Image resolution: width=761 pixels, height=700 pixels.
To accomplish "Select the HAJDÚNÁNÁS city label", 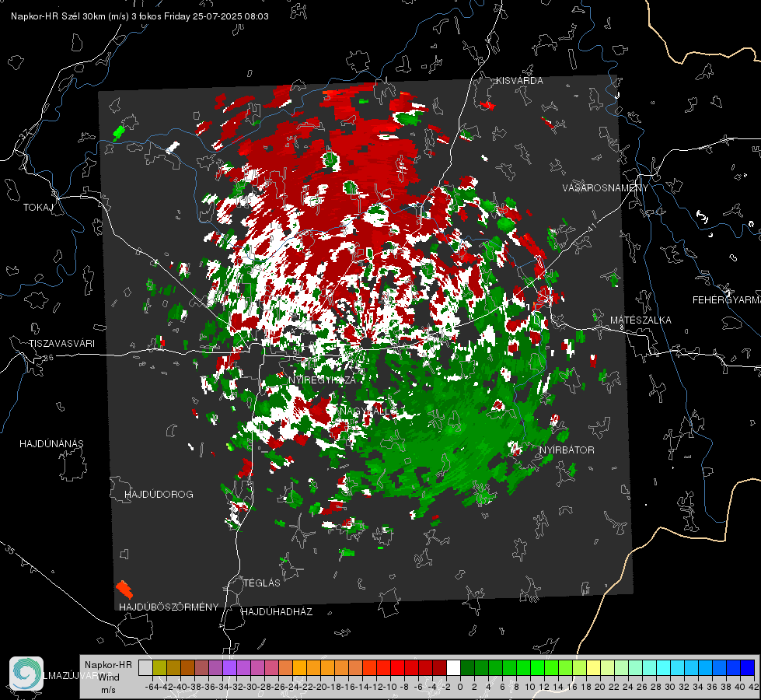I will (51, 444).
